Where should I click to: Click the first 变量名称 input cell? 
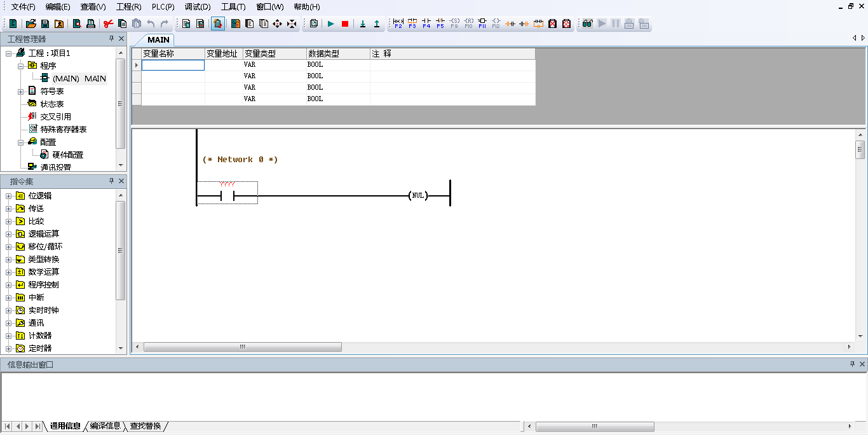pyautogui.click(x=173, y=65)
